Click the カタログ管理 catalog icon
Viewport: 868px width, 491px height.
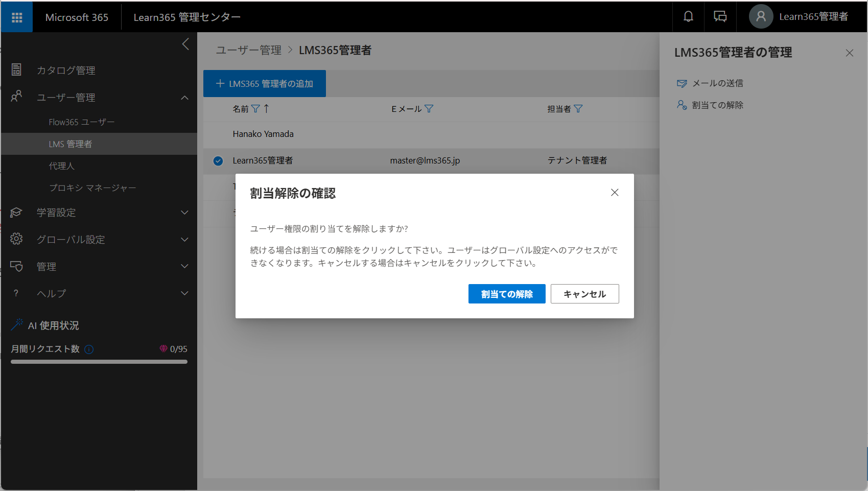[16, 69]
